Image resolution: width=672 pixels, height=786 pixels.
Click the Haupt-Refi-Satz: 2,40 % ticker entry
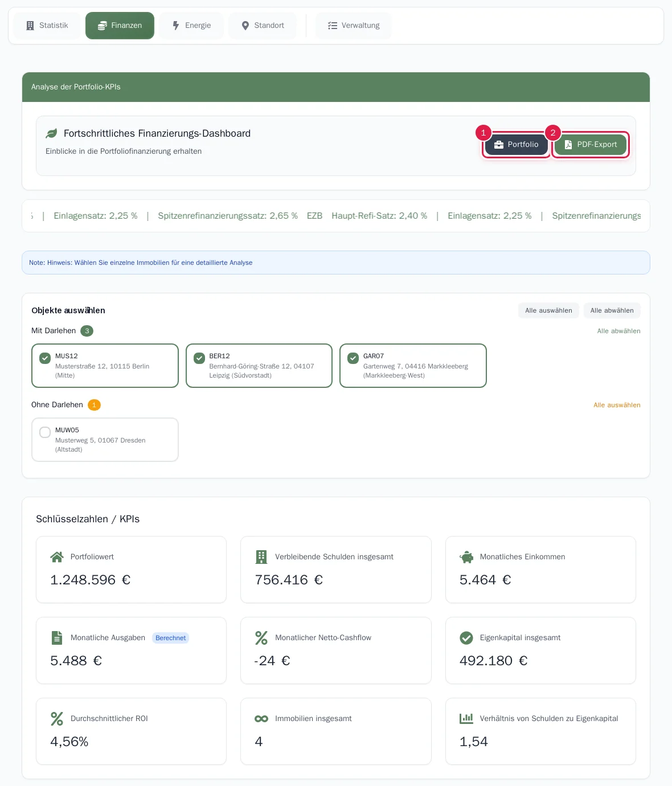[x=379, y=216]
